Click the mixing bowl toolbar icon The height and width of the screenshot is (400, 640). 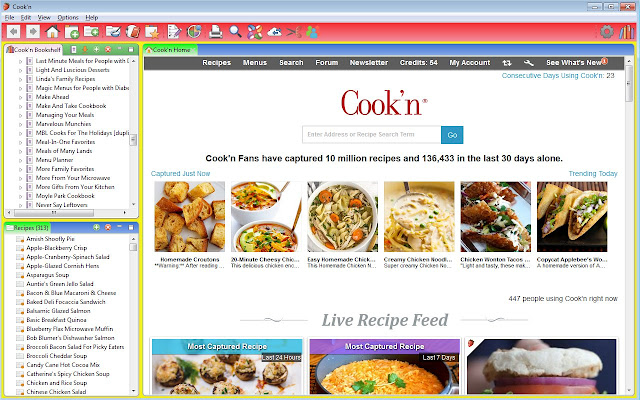coord(113,31)
